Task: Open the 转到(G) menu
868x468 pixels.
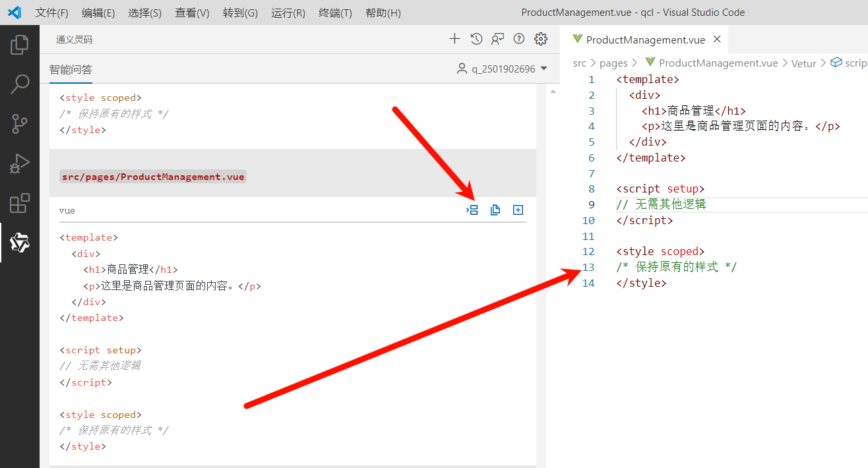Action: click(240, 13)
